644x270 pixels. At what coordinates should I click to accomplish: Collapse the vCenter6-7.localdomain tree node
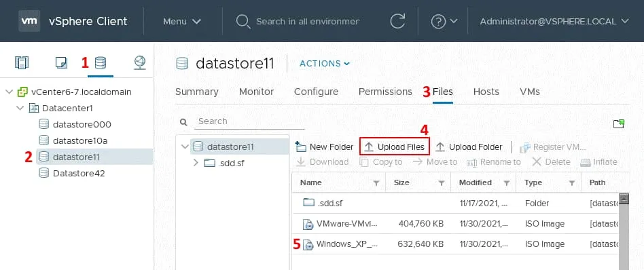[x=9, y=92]
